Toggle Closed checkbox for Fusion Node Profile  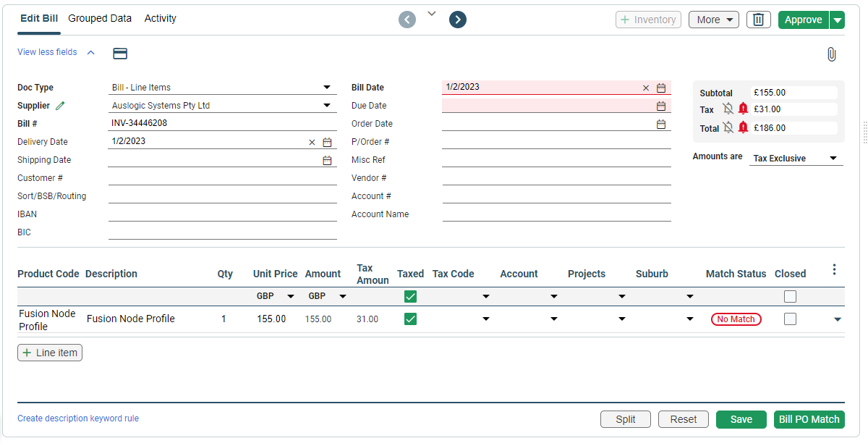click(790, 319)
